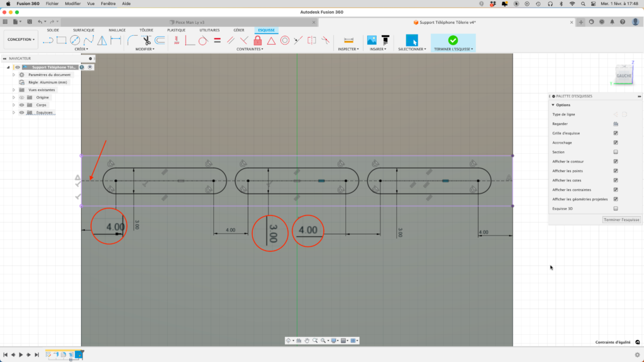Click the Select arrow tool icon

[411, 40]
